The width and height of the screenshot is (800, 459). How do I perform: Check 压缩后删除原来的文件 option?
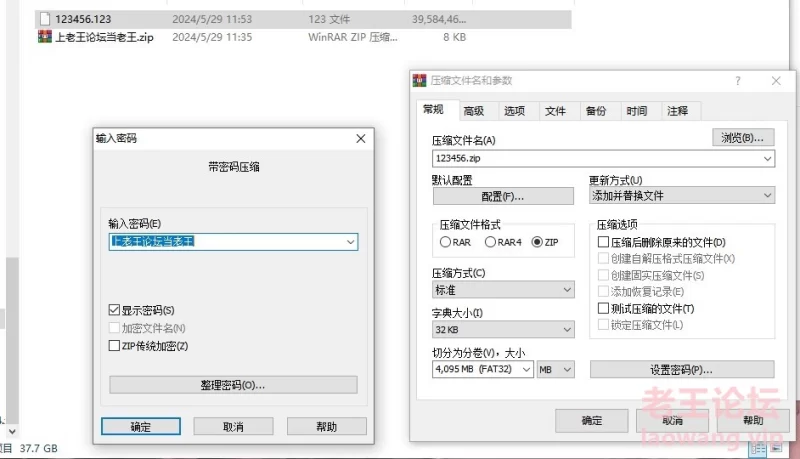click(603, 242)
